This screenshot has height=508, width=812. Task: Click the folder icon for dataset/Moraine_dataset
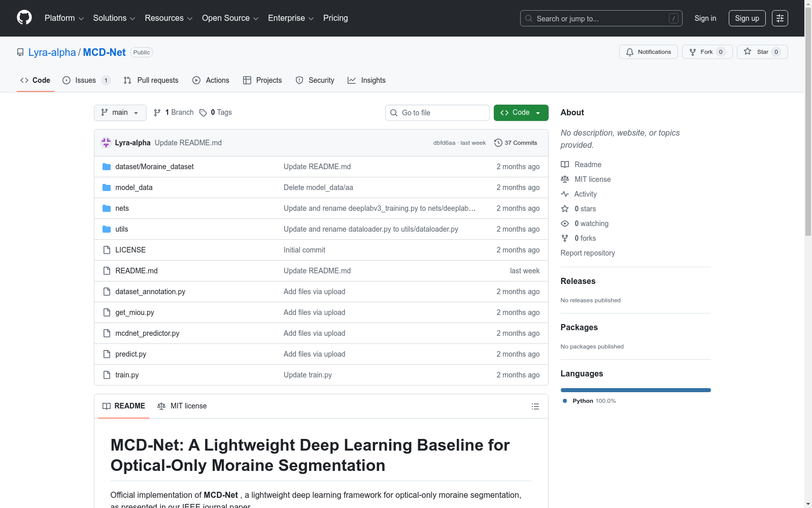107,167
